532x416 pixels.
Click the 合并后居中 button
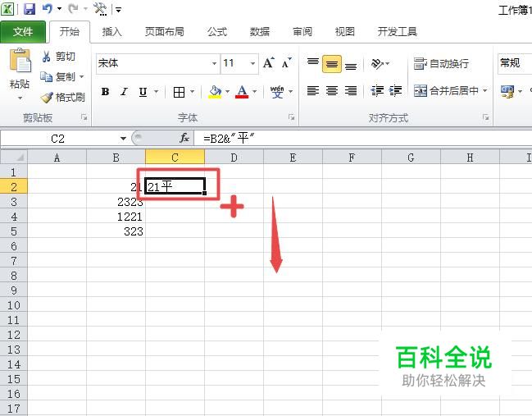click(x=446, y=91)
